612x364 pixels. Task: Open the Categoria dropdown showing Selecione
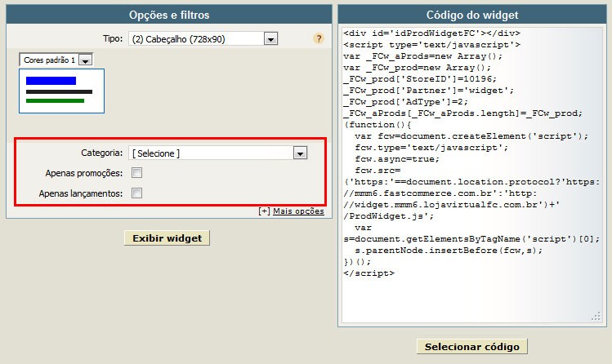click(x=218, y=153)
